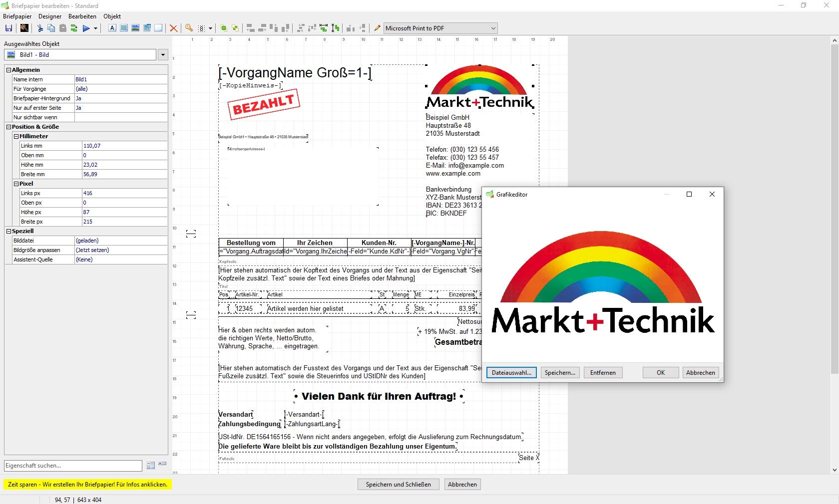Viewport: 839px width, 504px height.
Task: Insert a picture object via landscape icon
Action: point(135,28)
